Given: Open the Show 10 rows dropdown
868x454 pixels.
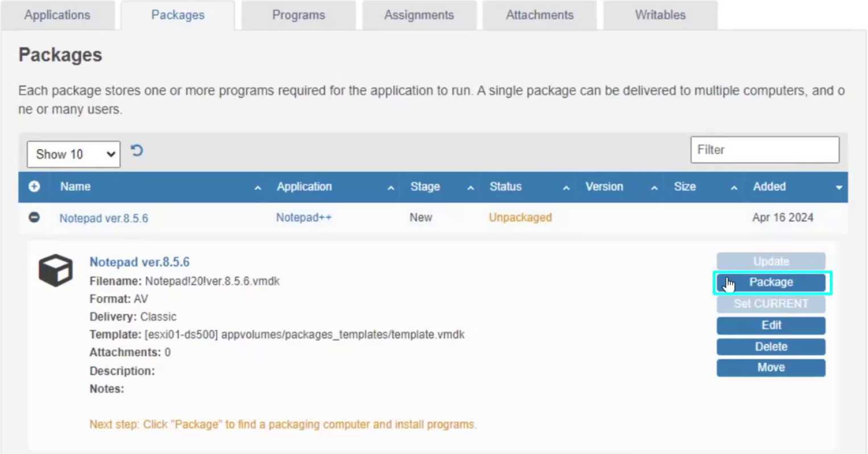Looking at the screenshot, I should coord(73,154).
